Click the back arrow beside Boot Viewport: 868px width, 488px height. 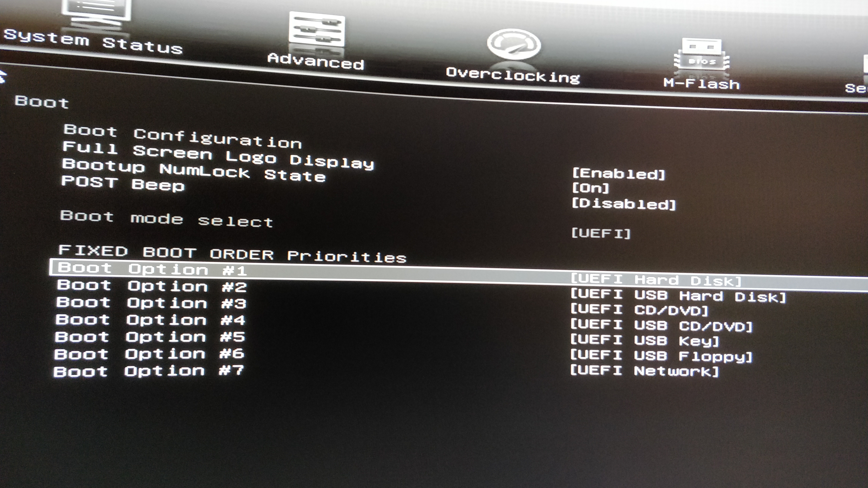click(3, 77)
